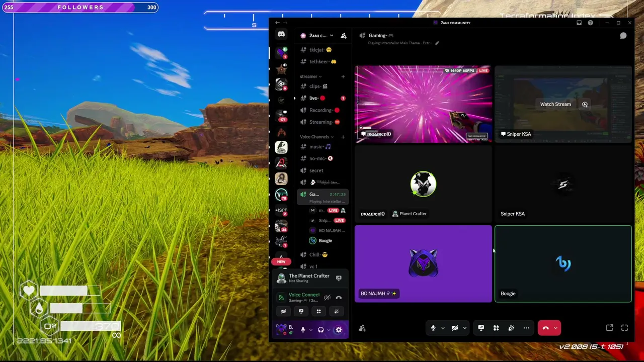Turn on camera in call control bar

455,328
